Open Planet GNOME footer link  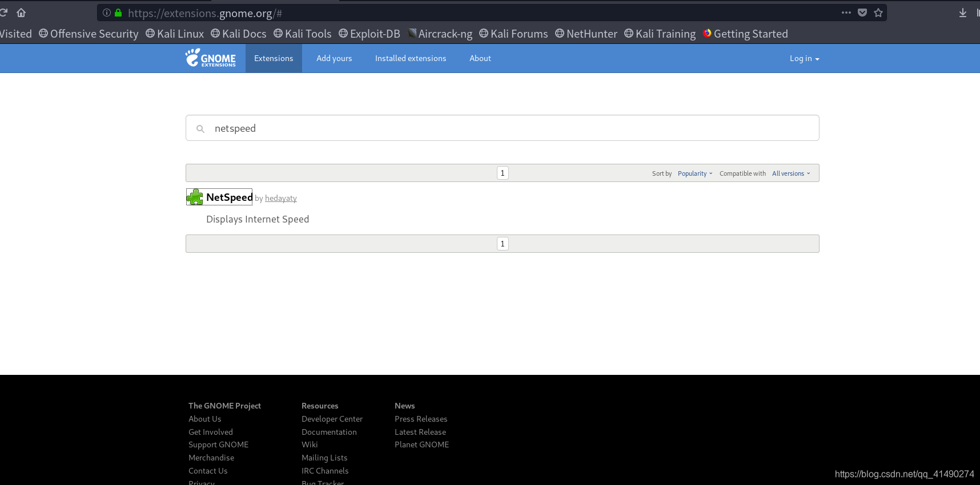coord(421,444)
